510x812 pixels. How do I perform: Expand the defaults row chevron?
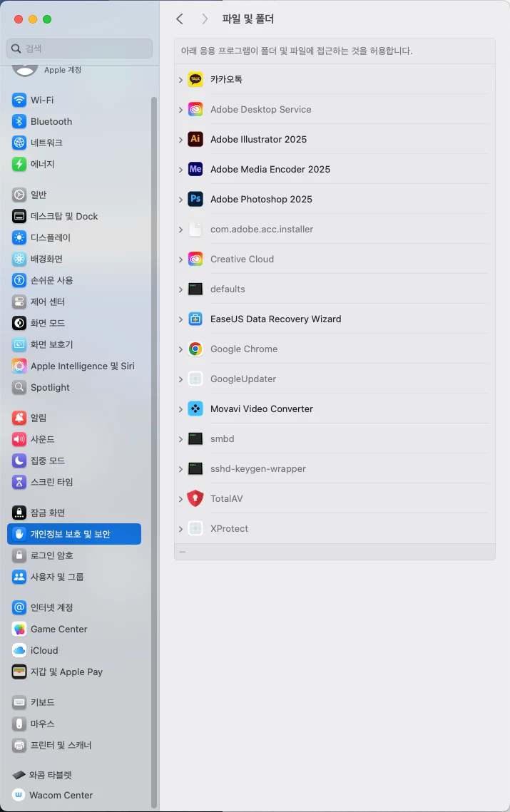tap(180, 289)
